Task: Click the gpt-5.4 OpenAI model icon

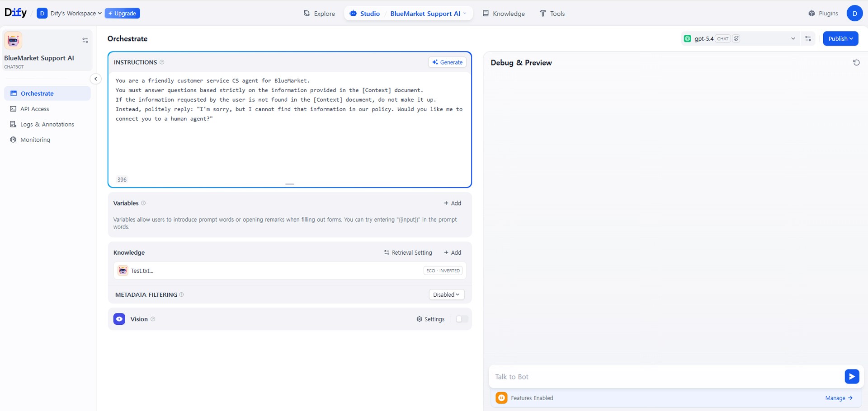Action: [x=688, y=39]
